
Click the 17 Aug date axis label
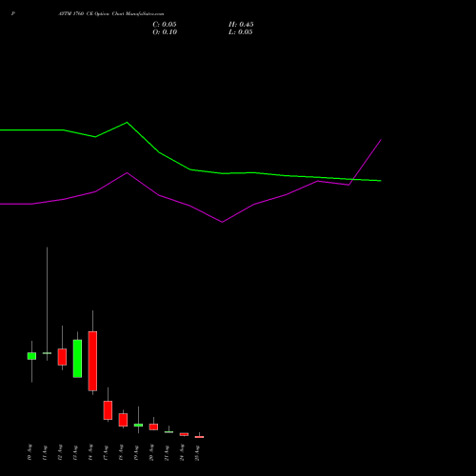click(106, 452)
